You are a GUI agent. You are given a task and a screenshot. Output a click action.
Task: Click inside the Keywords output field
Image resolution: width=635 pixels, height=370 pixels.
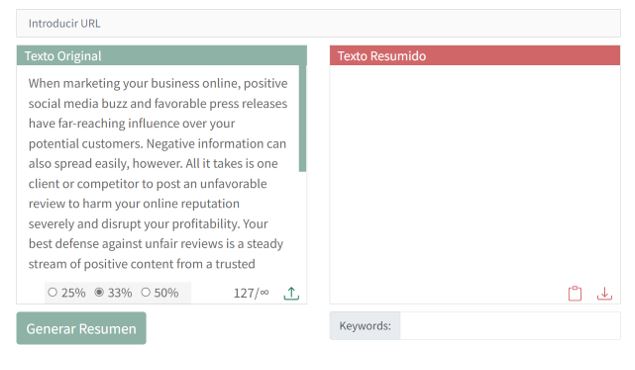click(x=510, y=325)
